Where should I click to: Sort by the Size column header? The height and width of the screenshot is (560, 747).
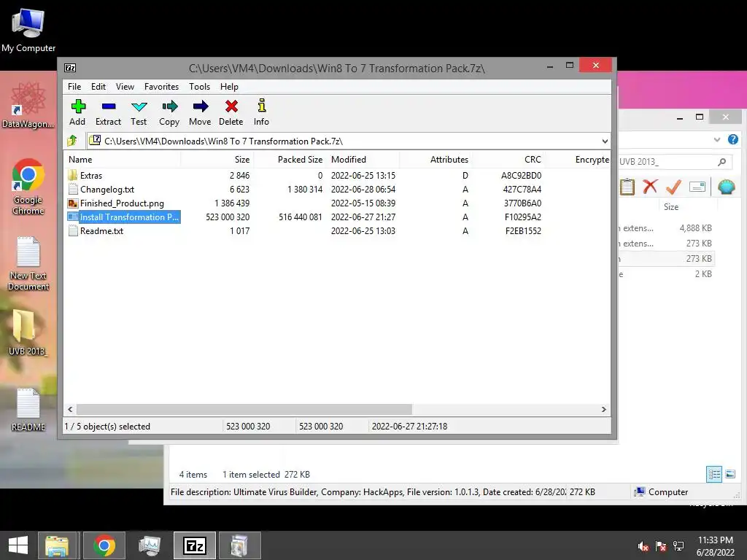tap(217, 160)
